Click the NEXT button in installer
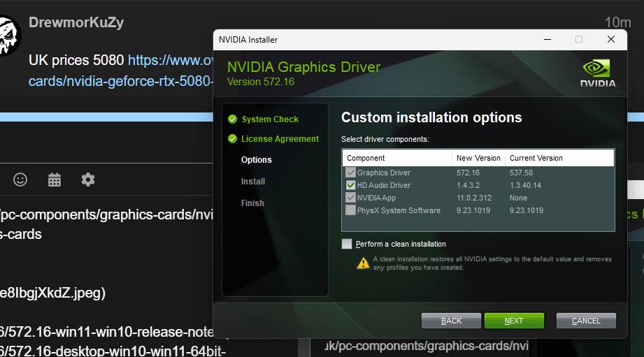The image size is (644, 357). [x=514, y=321]
